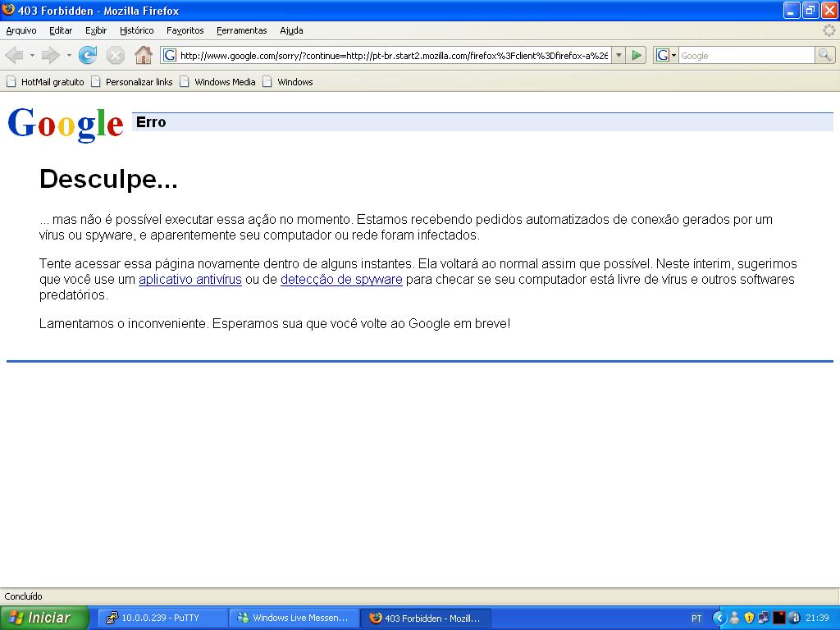Click the 'Concluído' status bar text
The height and width of the screenshot is (630, 840).
[23, 596]
